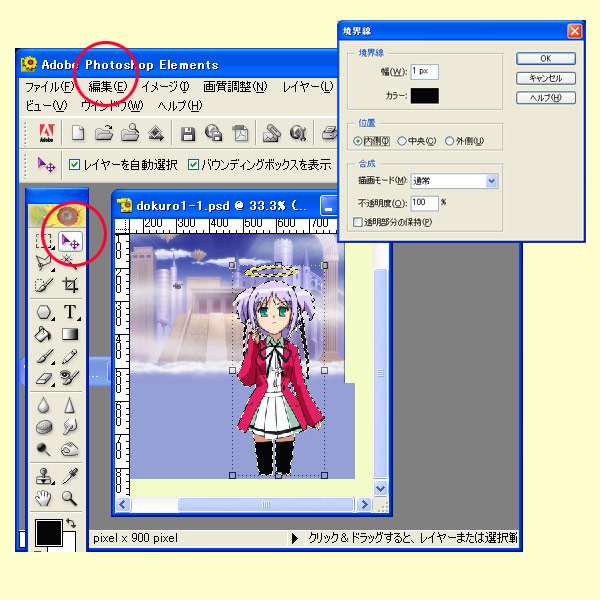Select the Dodge tool
Viewport: 600px width, 600px height.
point(44,449)
